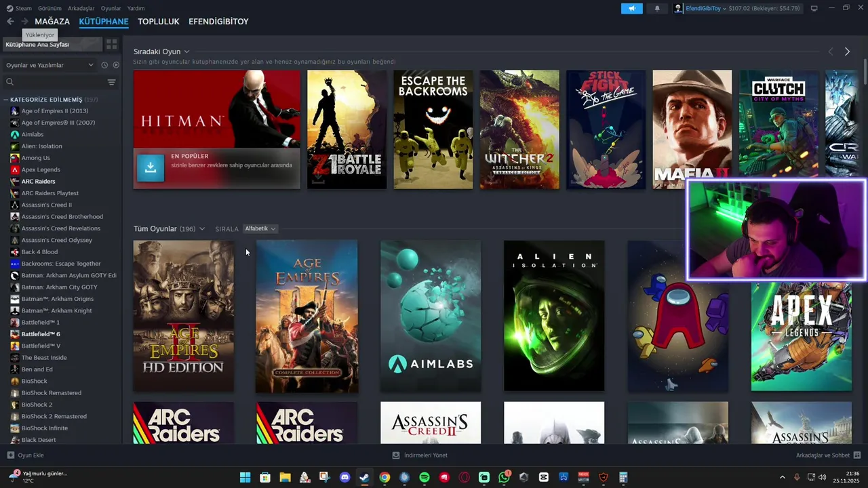Open the EFENDİGİBİTOY profile tab

(x=218, y=22)
